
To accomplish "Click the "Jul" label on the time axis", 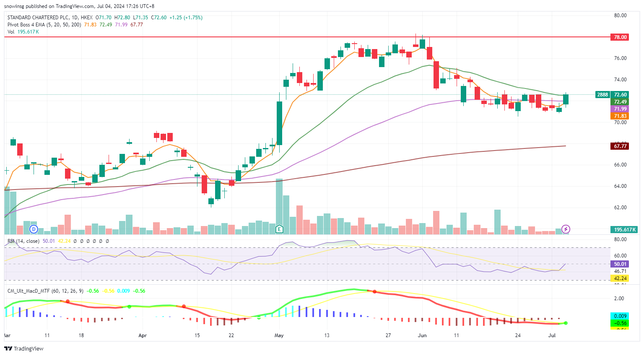I will point(552,335).
